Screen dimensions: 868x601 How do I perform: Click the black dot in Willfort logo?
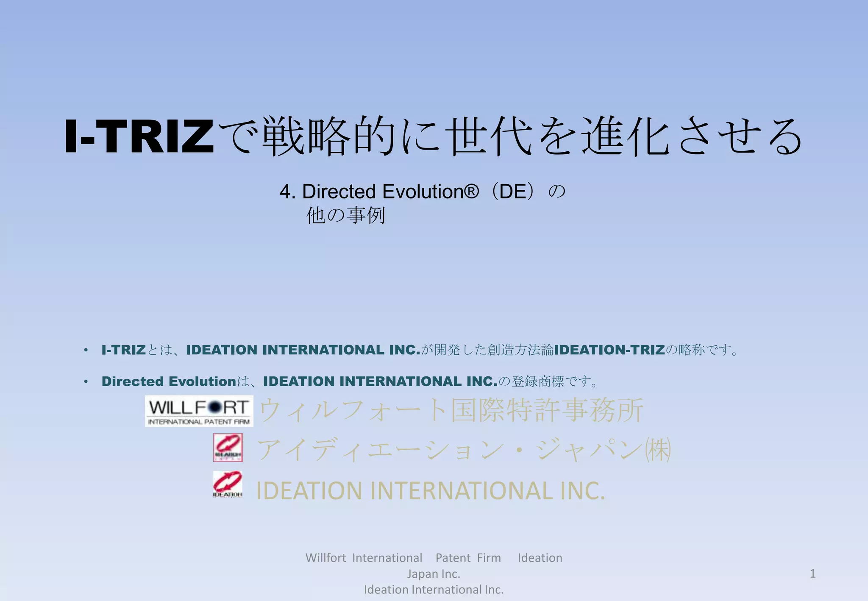coord(215,407)
